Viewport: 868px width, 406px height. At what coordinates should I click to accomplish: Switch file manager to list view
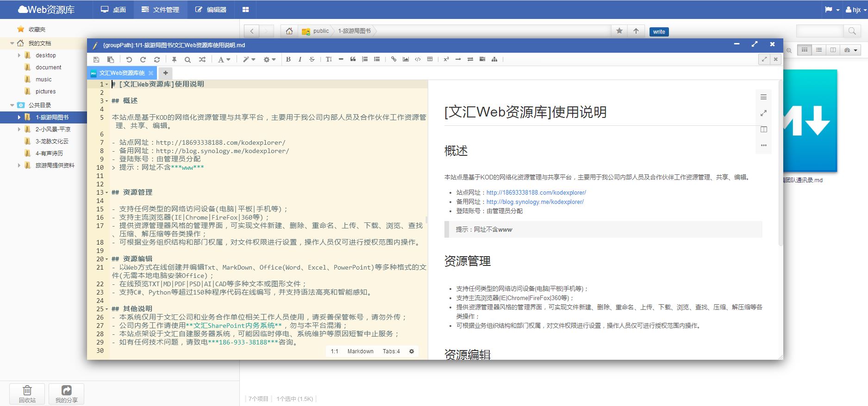[x=819, y=50]
